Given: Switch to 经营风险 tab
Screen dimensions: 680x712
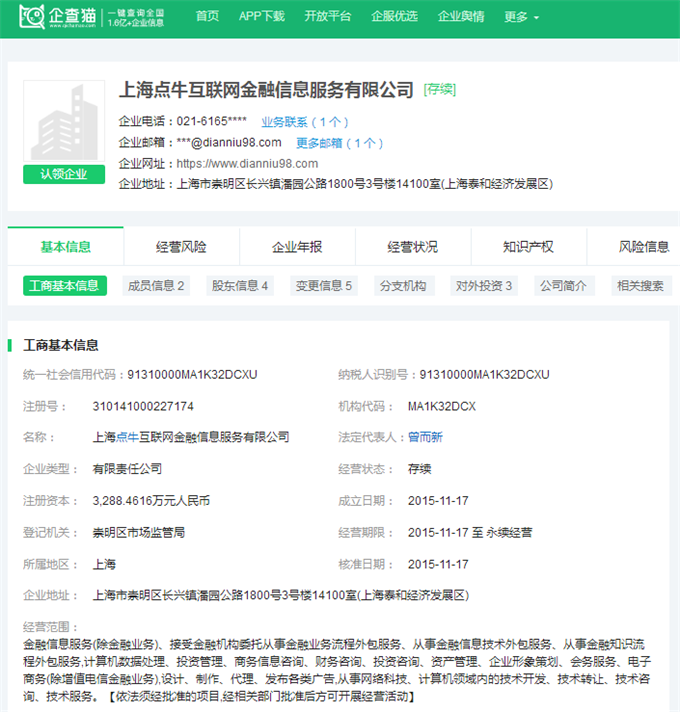Looking at the screenshot, I should pos(181,247).
